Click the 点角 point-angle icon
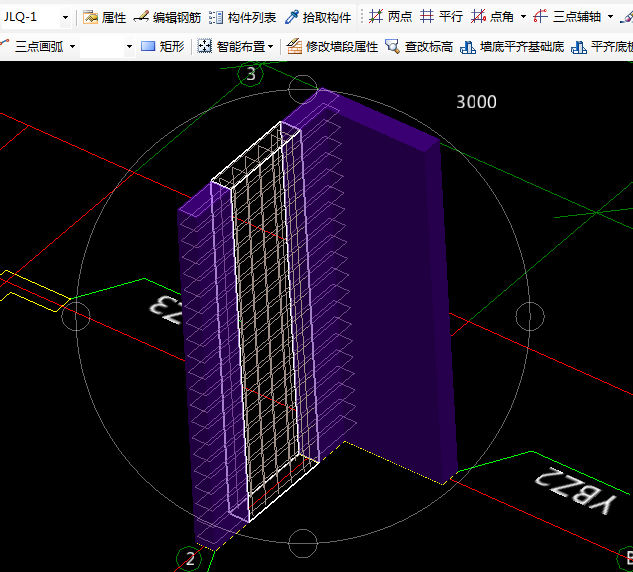Viewport: 633px width, 572px height. [x=478, y=17]
